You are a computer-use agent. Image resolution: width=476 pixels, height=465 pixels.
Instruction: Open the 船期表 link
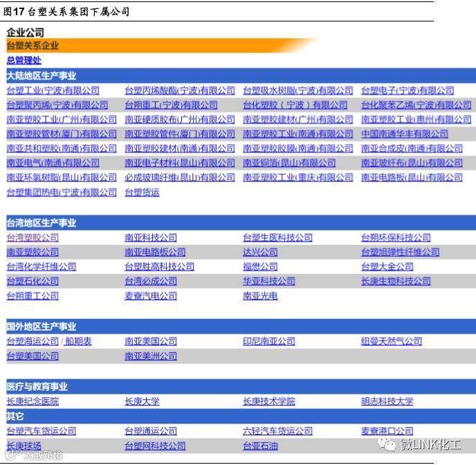tap(78, 341)
